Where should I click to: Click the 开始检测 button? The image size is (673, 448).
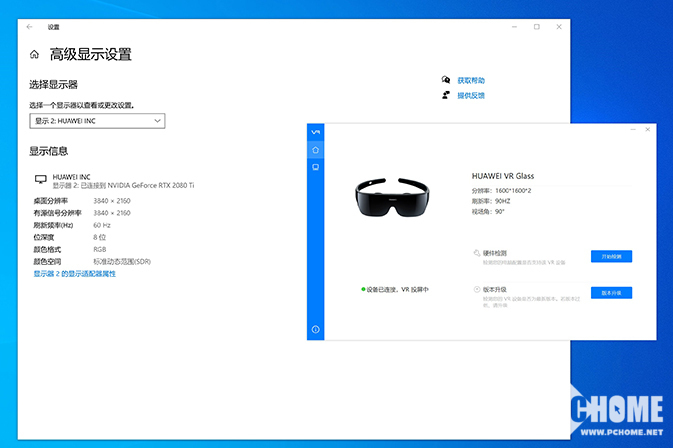611,256
